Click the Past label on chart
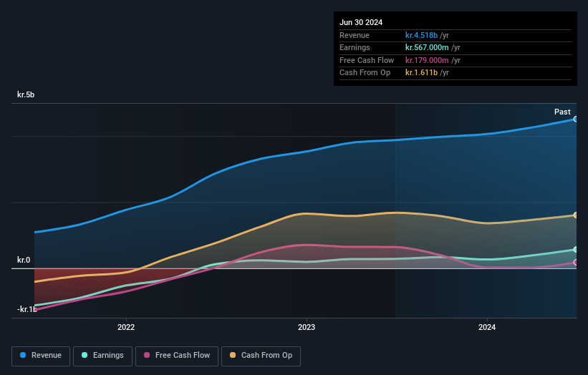 coord(562,112)
